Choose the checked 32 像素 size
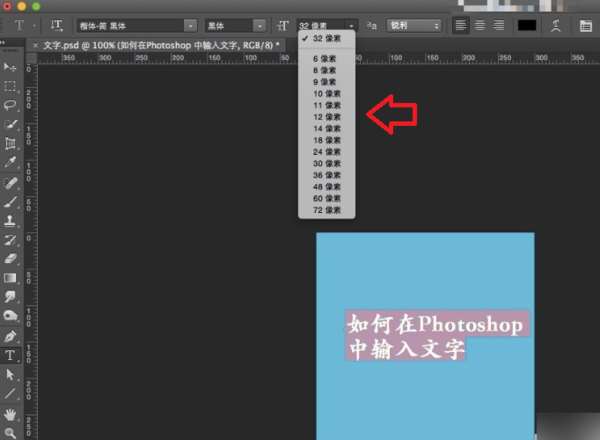This screenshot has height=440, width=600. pos(327,38)
